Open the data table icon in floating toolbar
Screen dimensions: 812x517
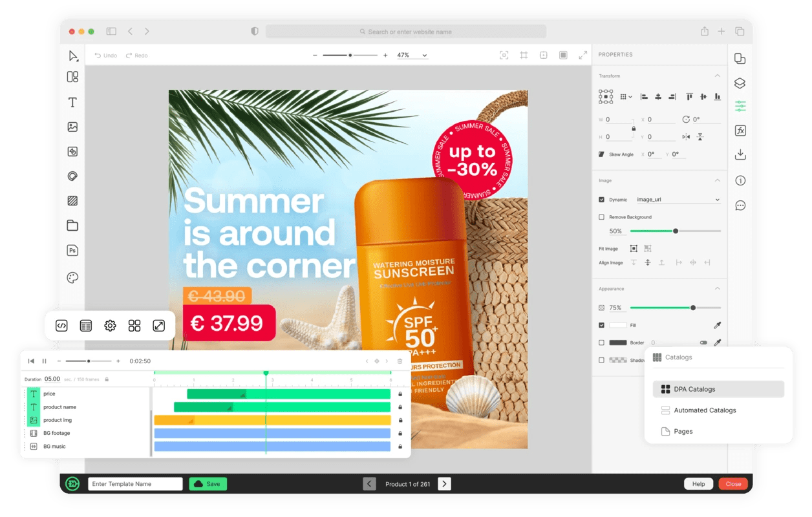tap(86, 326)
